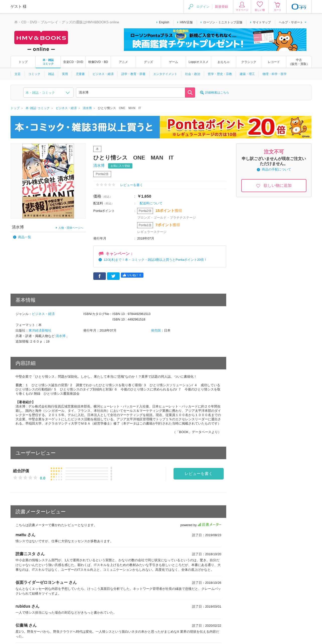Select the 中古(販売・買取) tab
The height and width of the screenshot is (644, 322).
pos(299,62)
